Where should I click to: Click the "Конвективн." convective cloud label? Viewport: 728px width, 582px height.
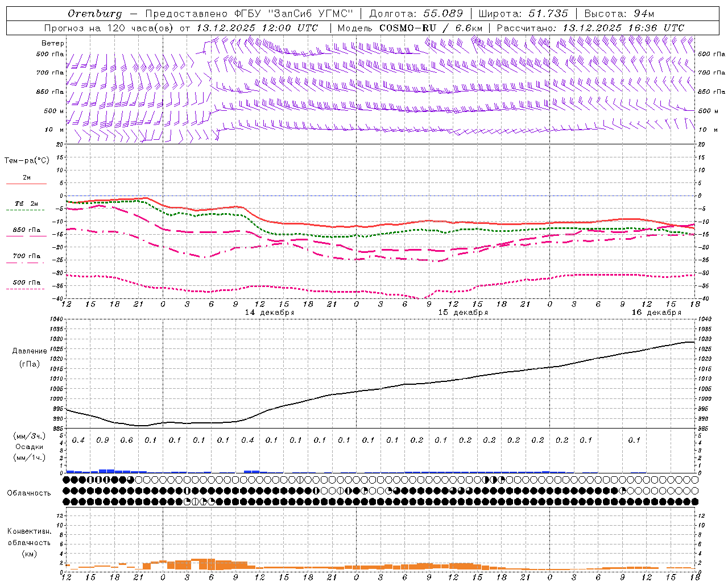(x=29, y=531)
